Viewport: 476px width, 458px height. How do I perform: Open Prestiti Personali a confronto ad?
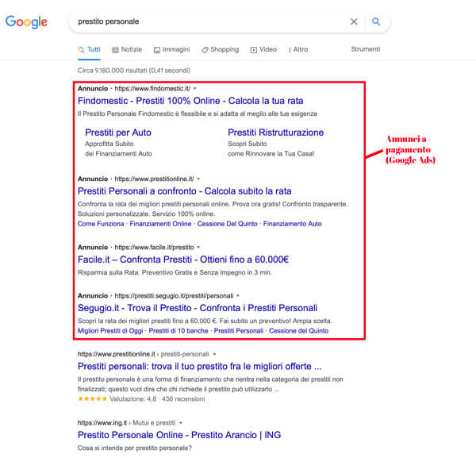184,191
